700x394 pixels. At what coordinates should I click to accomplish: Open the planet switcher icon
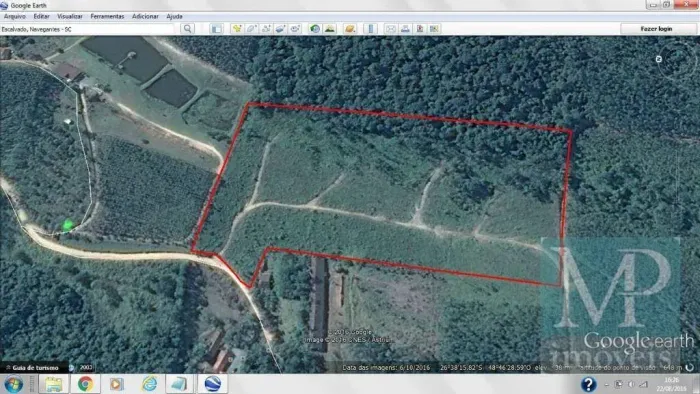350,29
